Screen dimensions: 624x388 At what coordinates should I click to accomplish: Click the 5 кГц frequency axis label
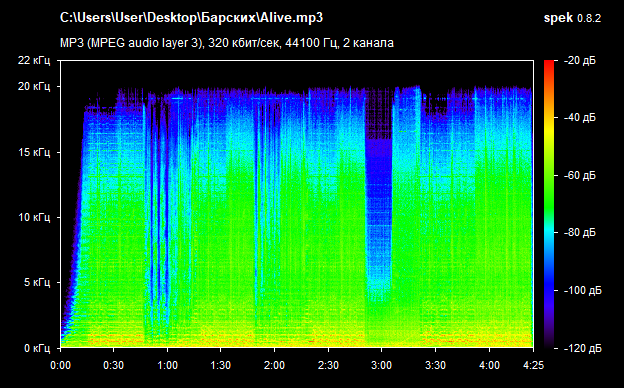click(37, 283)
